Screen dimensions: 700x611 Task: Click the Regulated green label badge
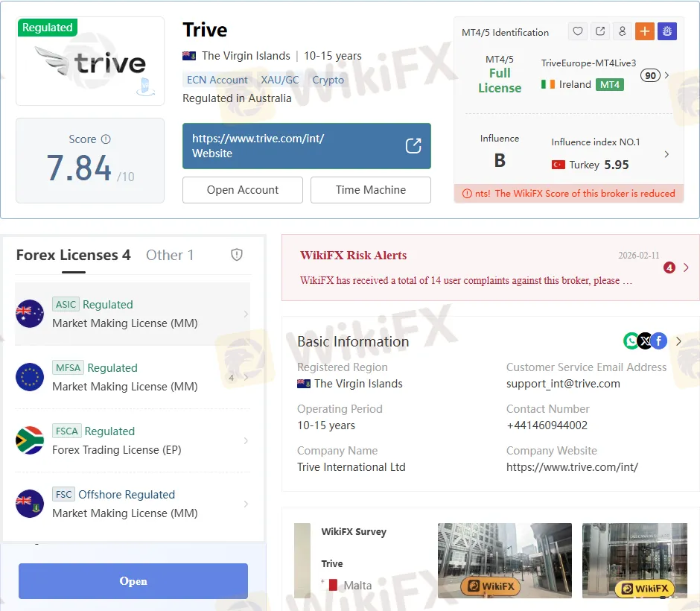coord(48,28)
